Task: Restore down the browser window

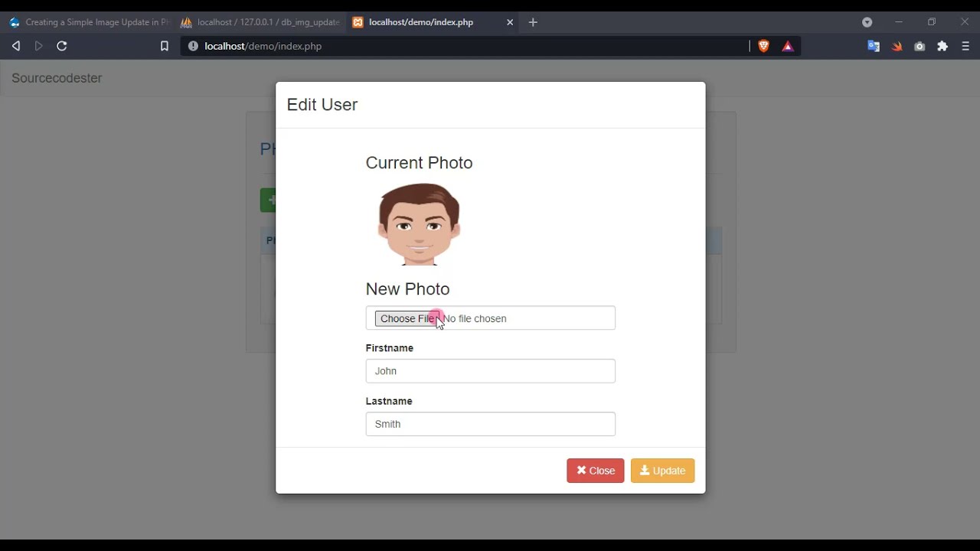Action: 932,22
